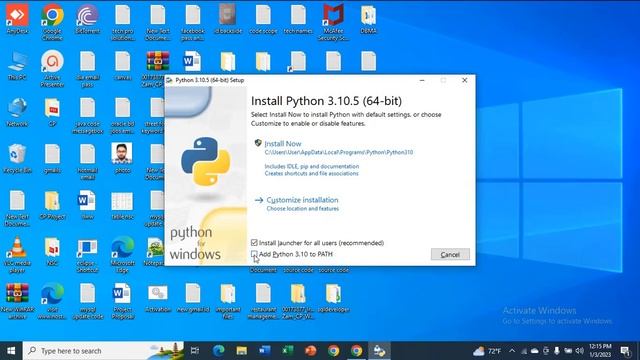640x360 pixels.
Task: Select the new gmail id file
Action: (x=193, y=298)
